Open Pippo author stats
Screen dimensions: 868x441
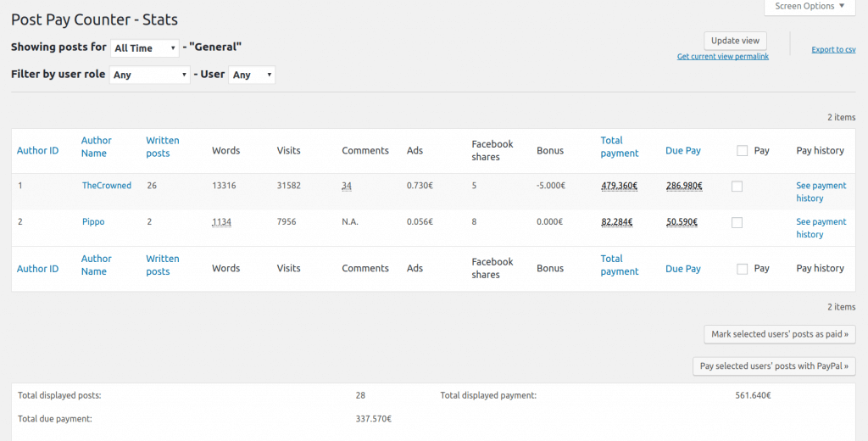click(x=93, y=221)
